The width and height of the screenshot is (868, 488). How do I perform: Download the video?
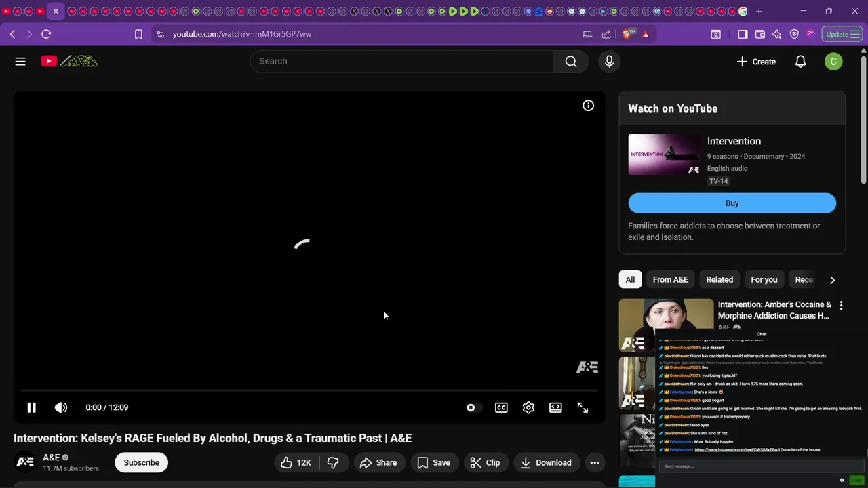coord(546,462)
